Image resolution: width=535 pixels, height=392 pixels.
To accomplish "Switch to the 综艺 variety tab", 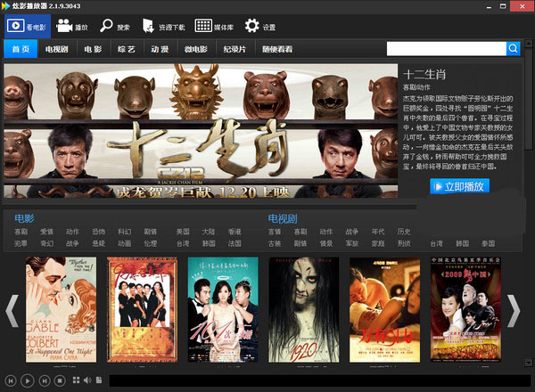I will click(x=127, y=49).
